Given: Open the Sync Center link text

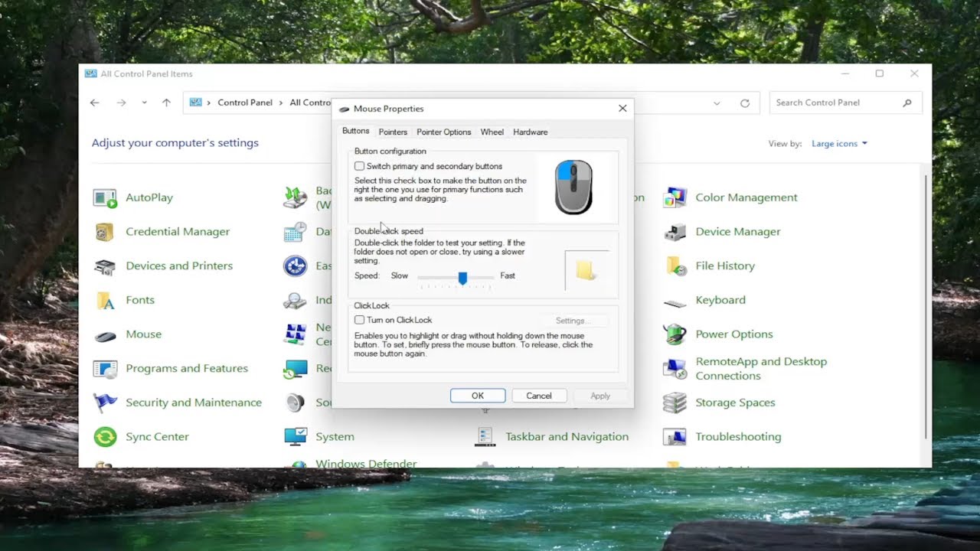Looking at the screenshot, I should point(157,437).
